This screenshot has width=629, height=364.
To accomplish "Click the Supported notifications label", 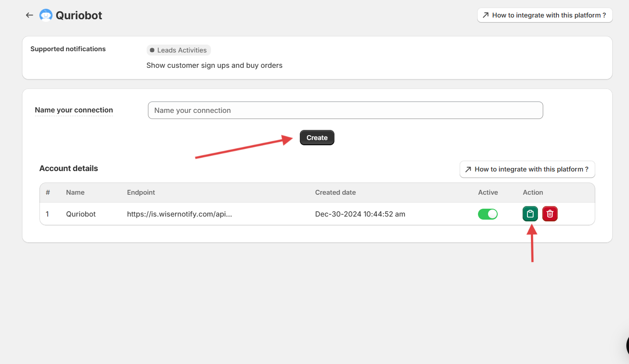I will point(68,49).
